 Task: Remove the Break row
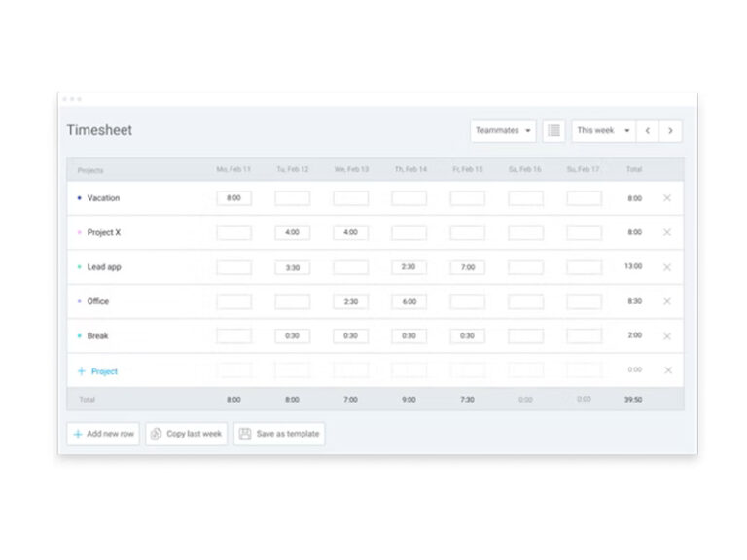coord(667,336)
